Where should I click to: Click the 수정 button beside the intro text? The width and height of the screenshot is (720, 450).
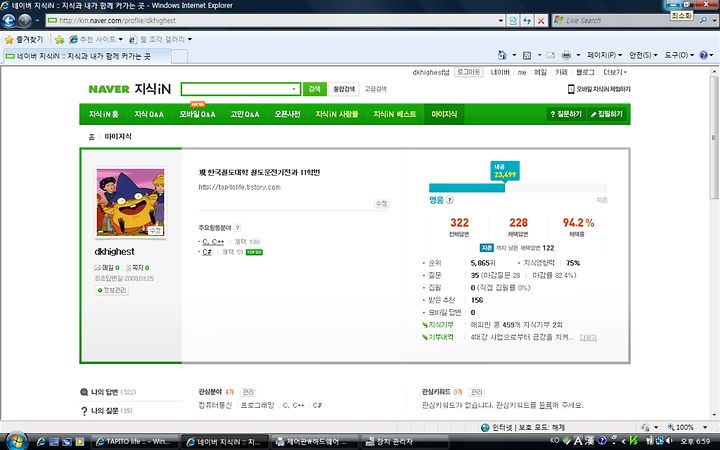click(x=381, y=203)
